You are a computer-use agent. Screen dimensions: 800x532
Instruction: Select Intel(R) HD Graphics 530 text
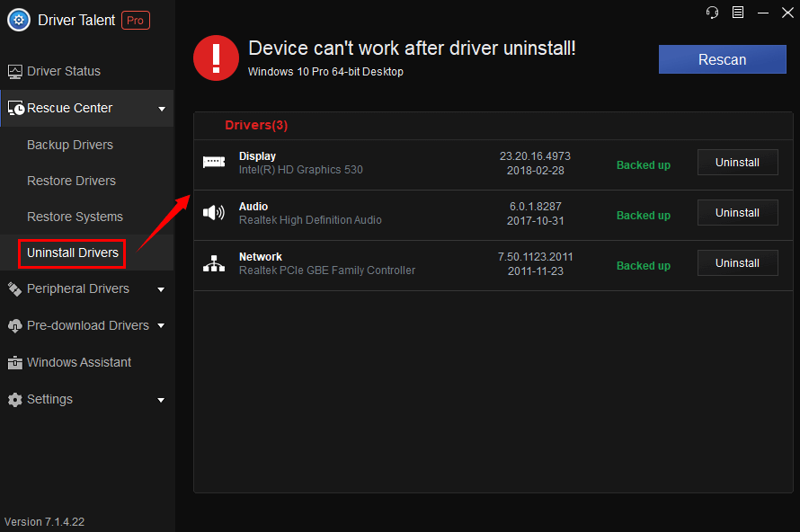(x=301, y=170)
